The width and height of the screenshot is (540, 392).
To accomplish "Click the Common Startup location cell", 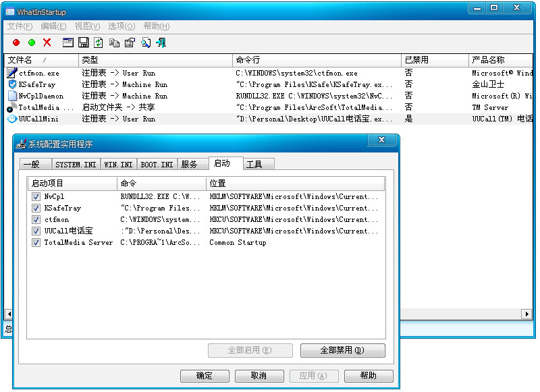I will [x=238, y=242].
